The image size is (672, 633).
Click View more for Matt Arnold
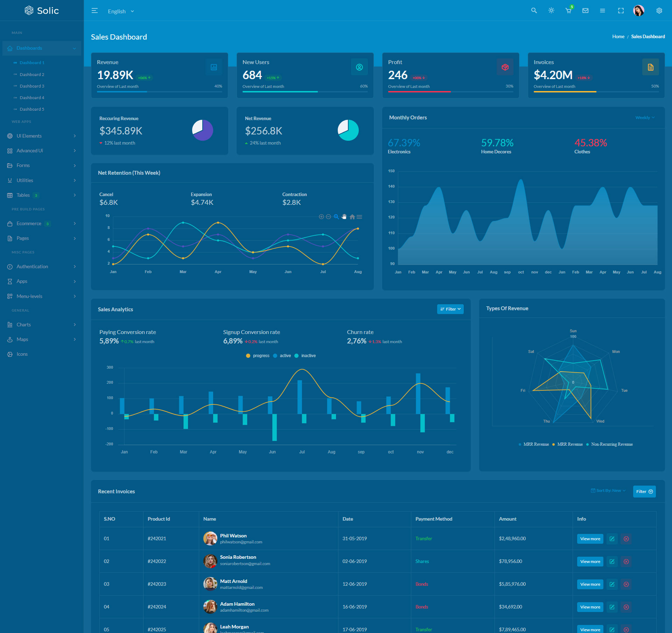(x=590, y=584)
